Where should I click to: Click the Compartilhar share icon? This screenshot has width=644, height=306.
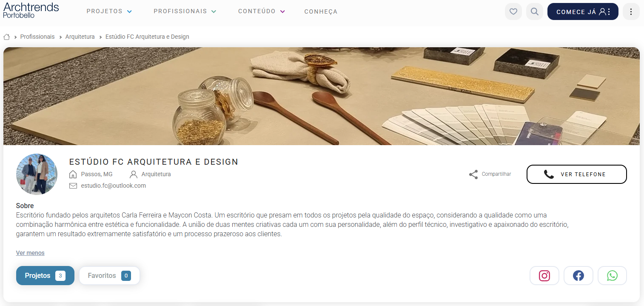473,174
